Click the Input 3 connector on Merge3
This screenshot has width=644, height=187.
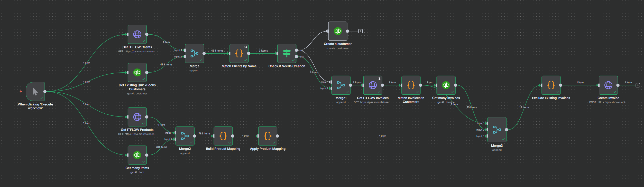487,136
